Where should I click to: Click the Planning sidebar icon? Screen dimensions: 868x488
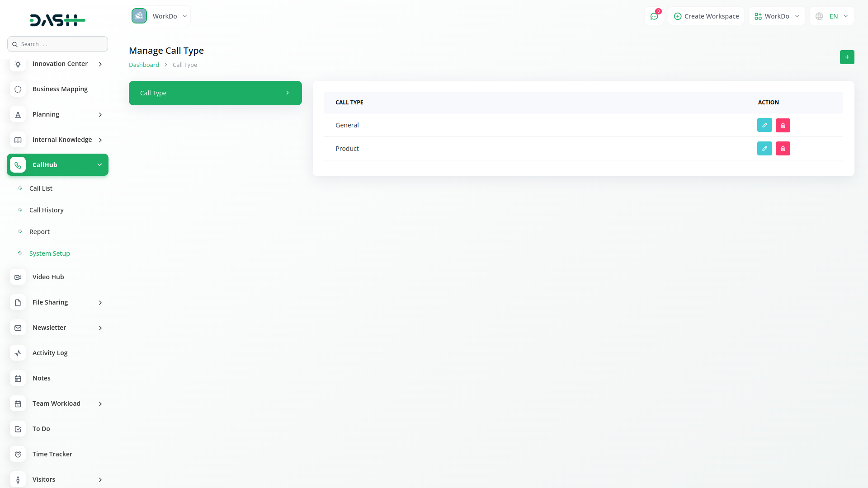coord(18,115)
